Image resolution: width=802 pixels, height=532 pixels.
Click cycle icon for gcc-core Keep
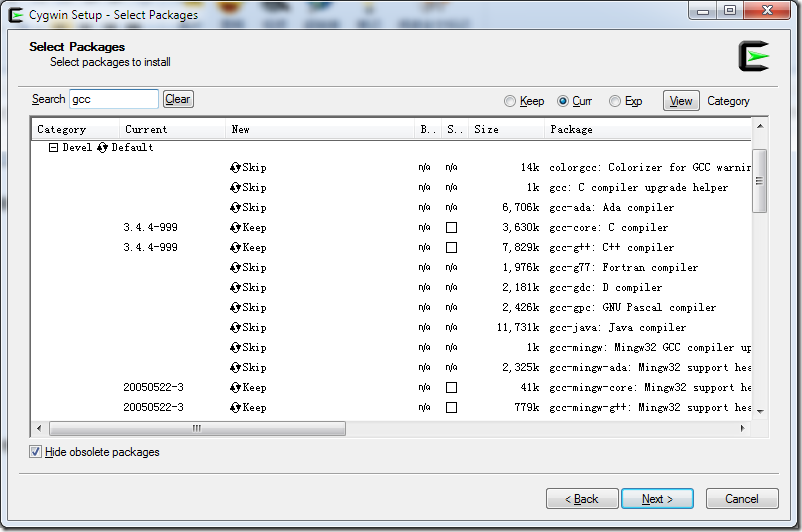click(x=235, y=228)
